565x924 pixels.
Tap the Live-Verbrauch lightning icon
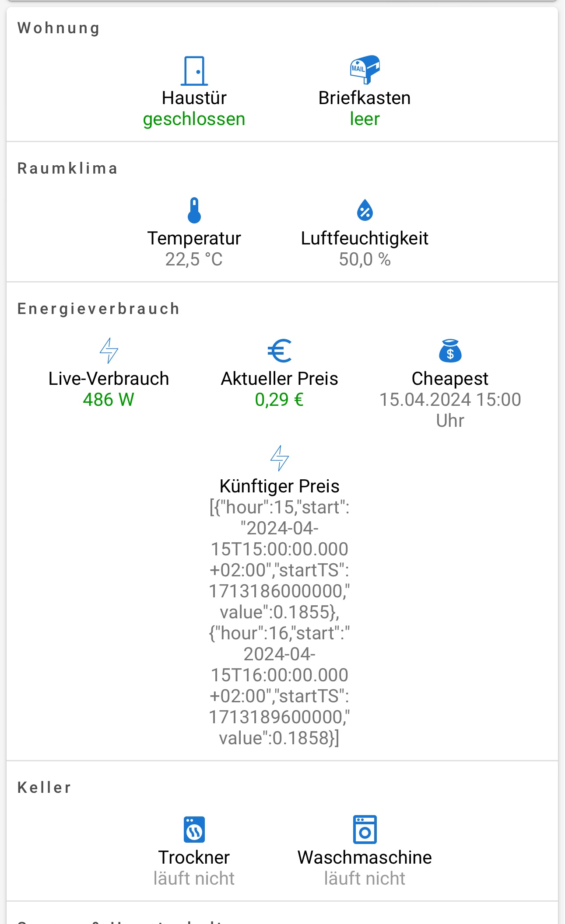pyautogui.click(x=109, y=350)
